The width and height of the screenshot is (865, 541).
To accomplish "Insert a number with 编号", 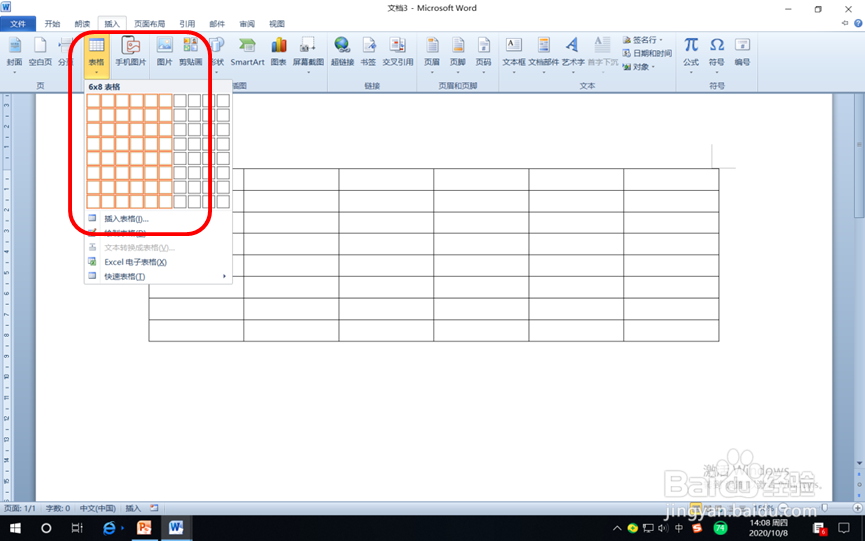I will coord(742,52).
